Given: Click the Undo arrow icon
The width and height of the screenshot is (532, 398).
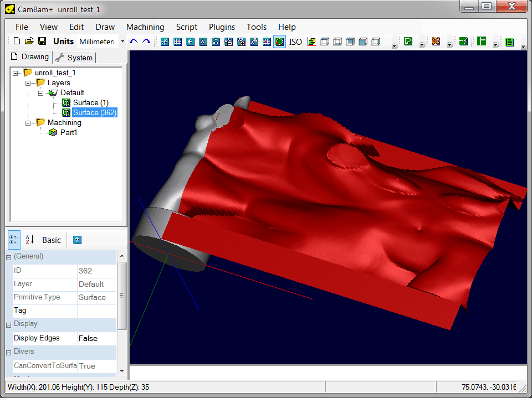Looking at the screenshot, I should pos(133,42).
